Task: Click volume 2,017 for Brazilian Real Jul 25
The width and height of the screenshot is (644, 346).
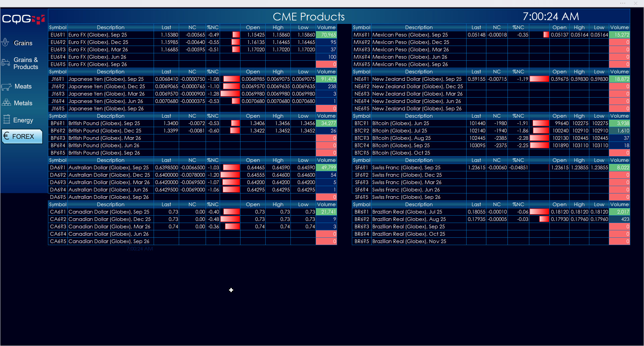Action: pos(619,212)
